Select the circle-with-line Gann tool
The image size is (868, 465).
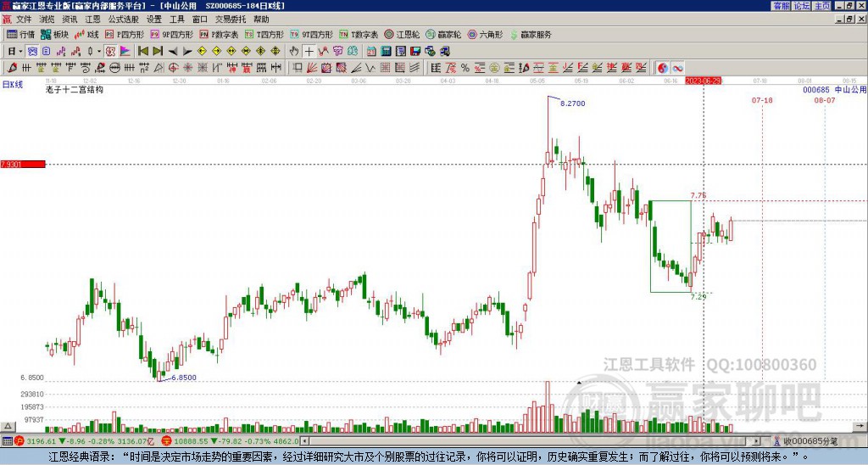[114, 68]
